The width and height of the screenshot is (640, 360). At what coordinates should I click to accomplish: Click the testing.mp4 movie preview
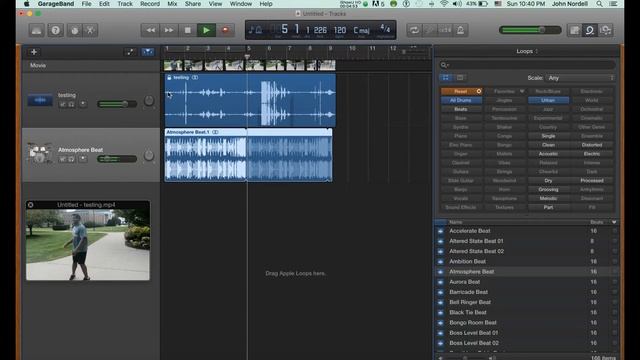[x=88, y=244]
